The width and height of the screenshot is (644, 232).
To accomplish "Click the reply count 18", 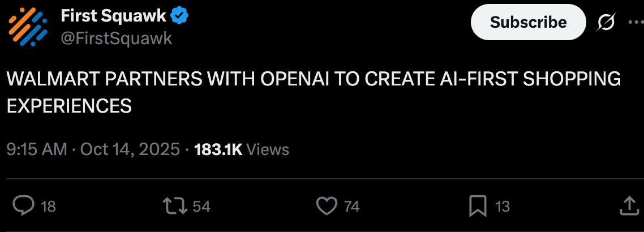I will [x=49, y=207].
